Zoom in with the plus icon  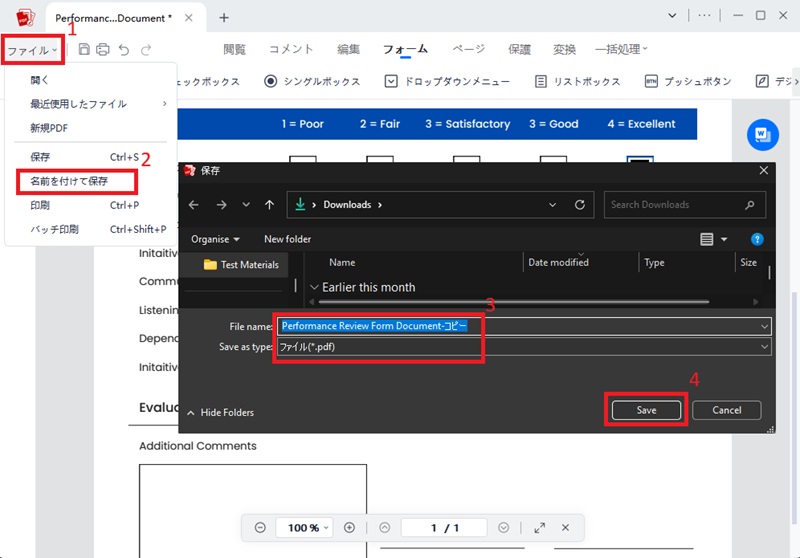point(349,527)
